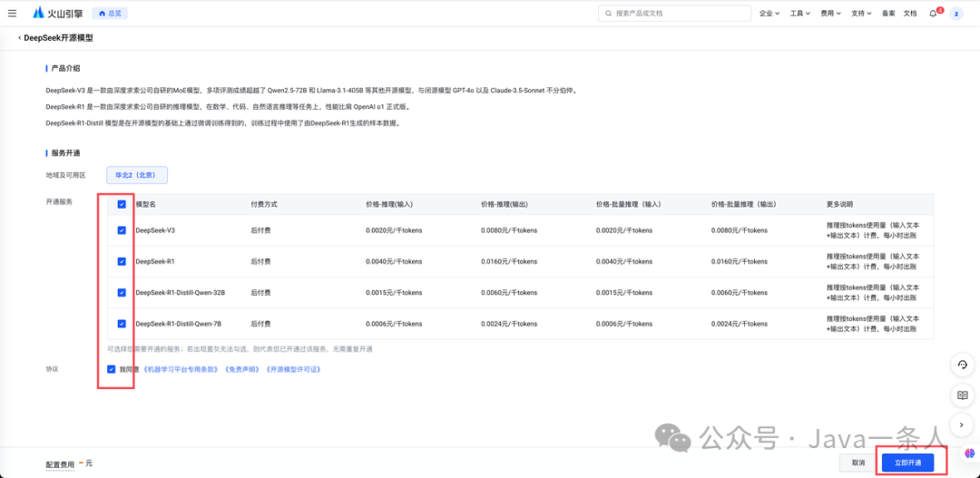The image size is (980, 478).
Task: Click Qwen-32B's 0.0015元/千tokens inference input price
Action: (x=394, y=292)
